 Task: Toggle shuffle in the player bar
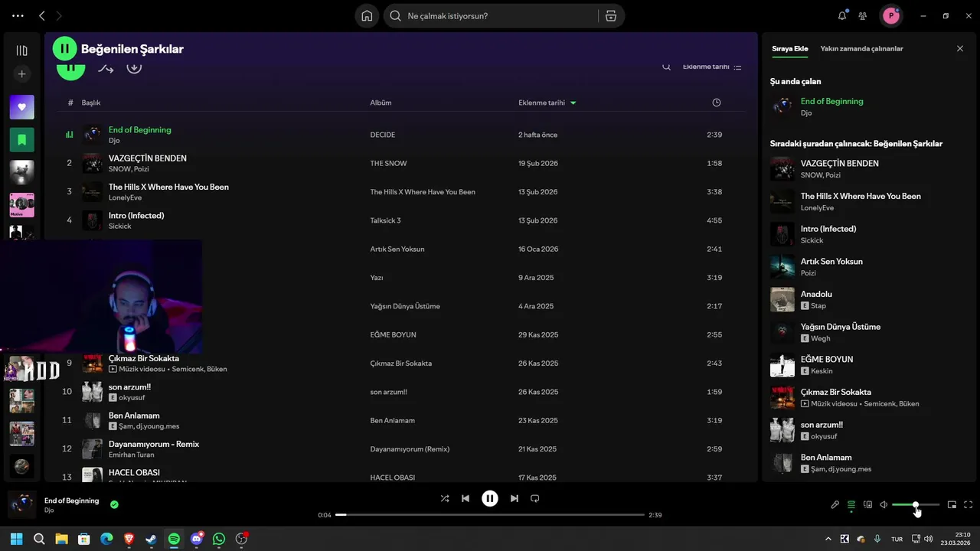coord(445,498)
